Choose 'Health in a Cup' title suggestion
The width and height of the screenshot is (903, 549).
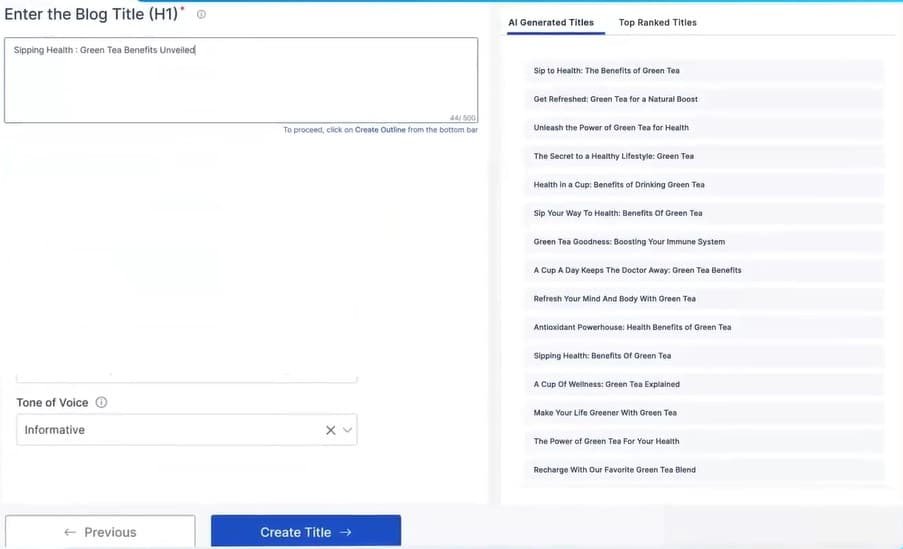coord(619,185)
